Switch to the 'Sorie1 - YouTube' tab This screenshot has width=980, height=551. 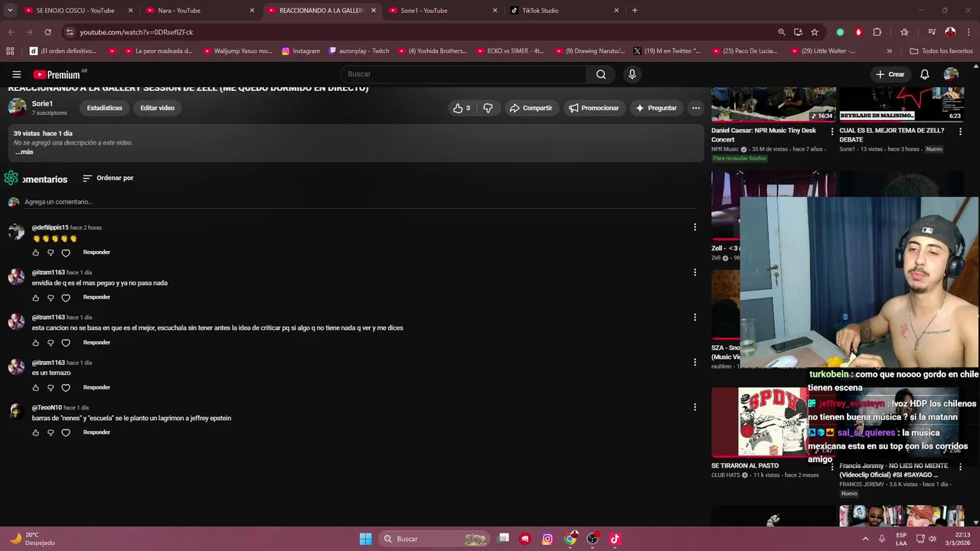click(x=442, y=11)
